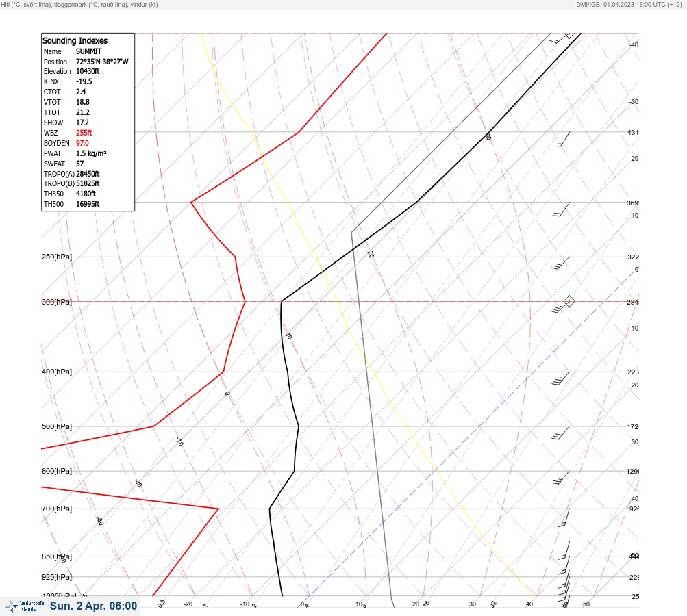Viewport: 687px width, 616px height.
Task: Click the 850[hPa] pressure label
Action: 57,556
